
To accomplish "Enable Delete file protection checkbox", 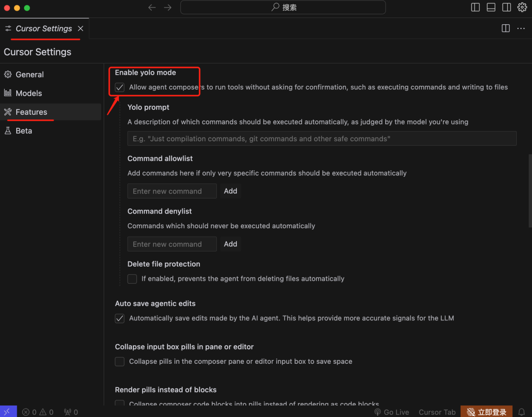I will [132, 279].
